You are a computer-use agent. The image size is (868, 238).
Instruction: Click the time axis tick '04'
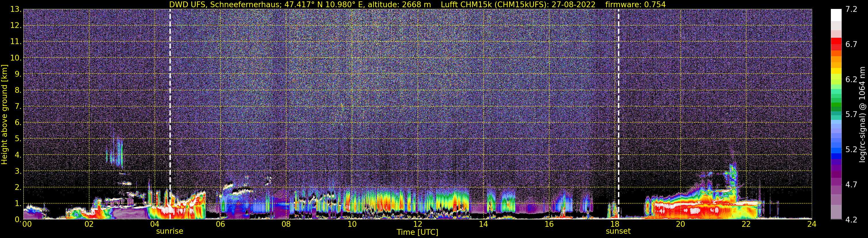[x=155, y=224]
